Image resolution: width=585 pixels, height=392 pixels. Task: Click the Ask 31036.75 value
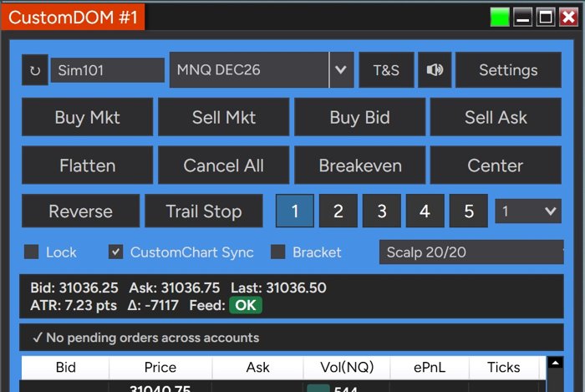tap(174, 288)
